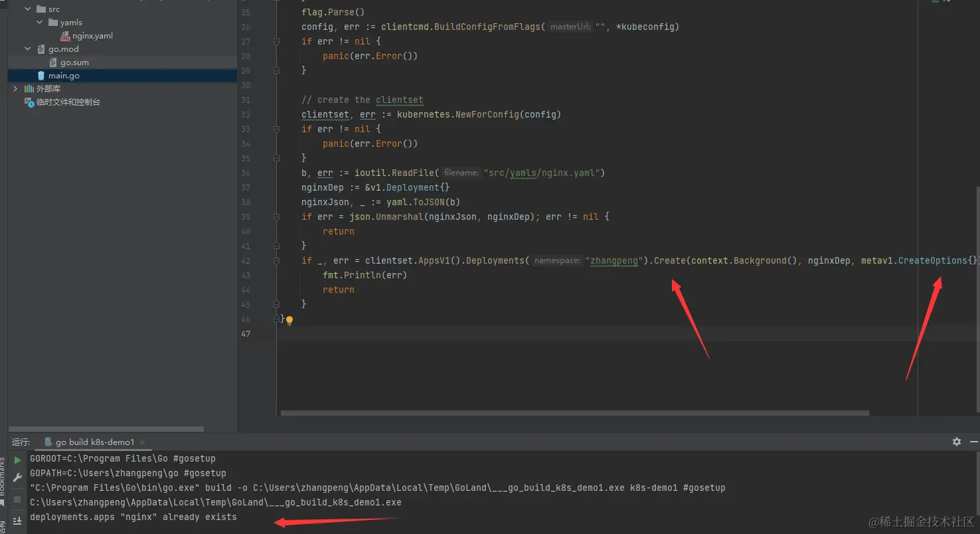The image size is (980, 534).
Task: Click 'deployments.apps "nginx" already exists' message
Action: click(x=133, y=517)
